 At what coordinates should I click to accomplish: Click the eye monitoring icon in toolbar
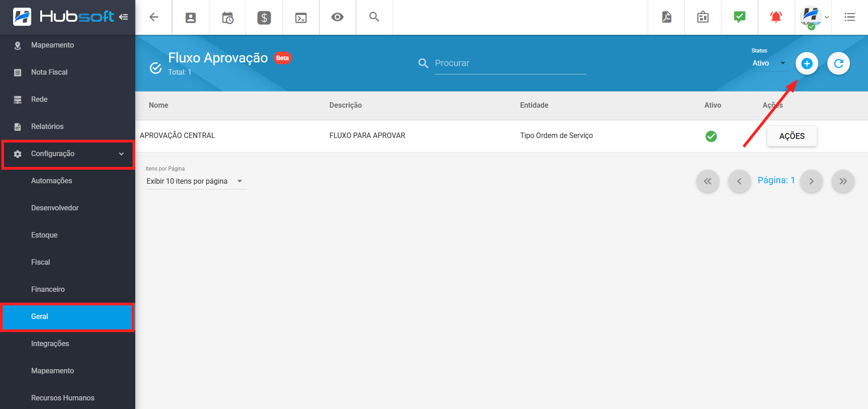point(337,17)
